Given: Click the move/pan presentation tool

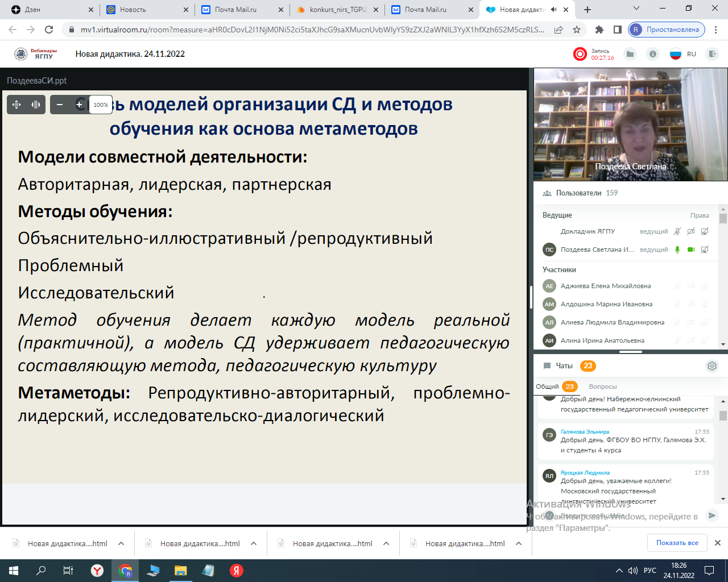Looking at the screenshot, I should [x=16, y=105].
